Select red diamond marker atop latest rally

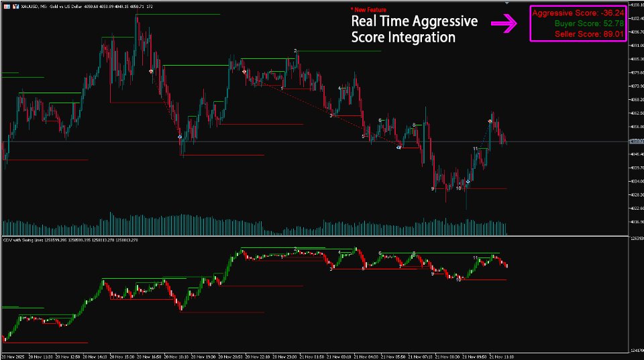point(490,121)
